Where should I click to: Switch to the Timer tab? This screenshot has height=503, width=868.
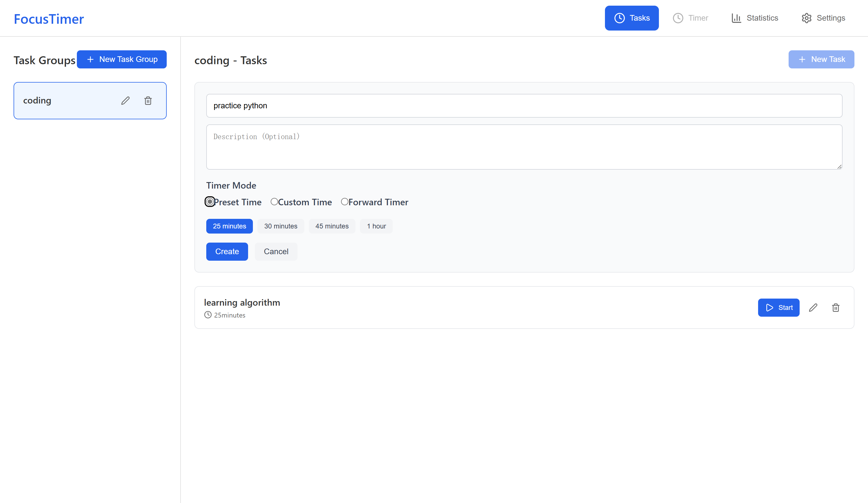click(x=690, y=18)
